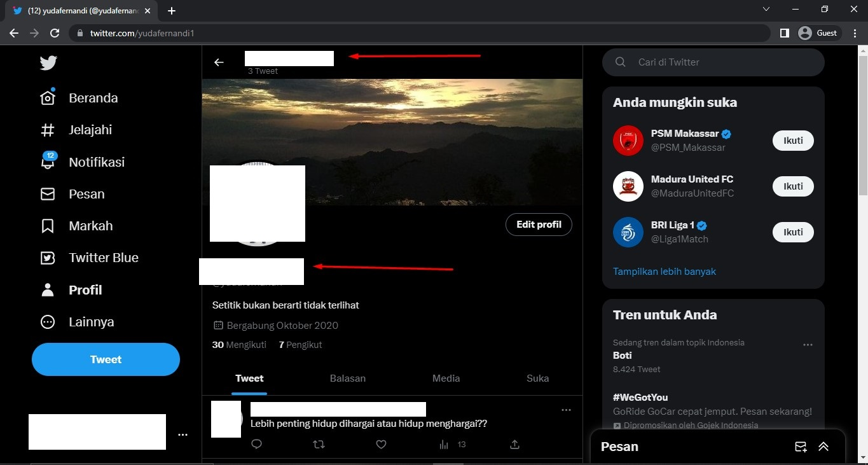Open Pesan envelope icon in sidebar
The height and width of the screenshot is (465, 868).
(x=48, y=194)
